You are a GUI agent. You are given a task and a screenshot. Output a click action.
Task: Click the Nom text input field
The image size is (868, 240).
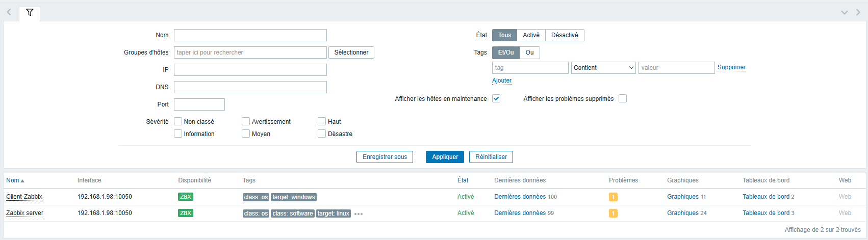click(x=250, y=35)
